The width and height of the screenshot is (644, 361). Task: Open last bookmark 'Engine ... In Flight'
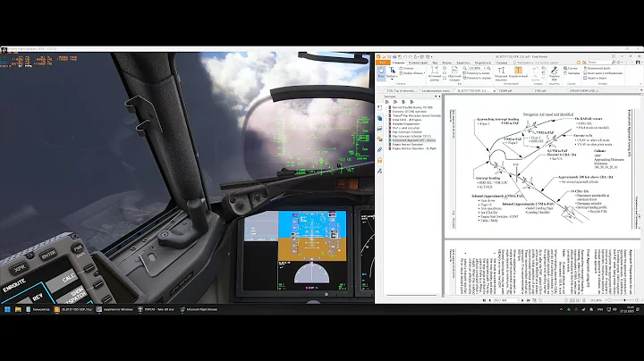pos(414,148)
